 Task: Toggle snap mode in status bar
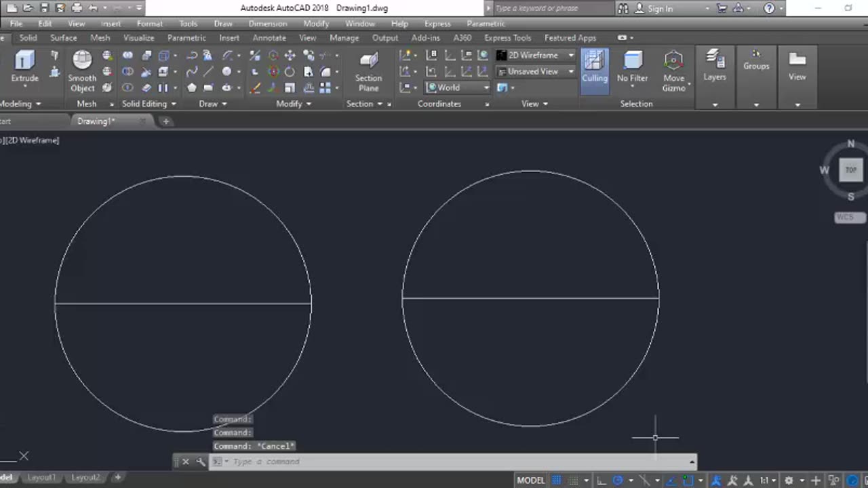point(574,481)
